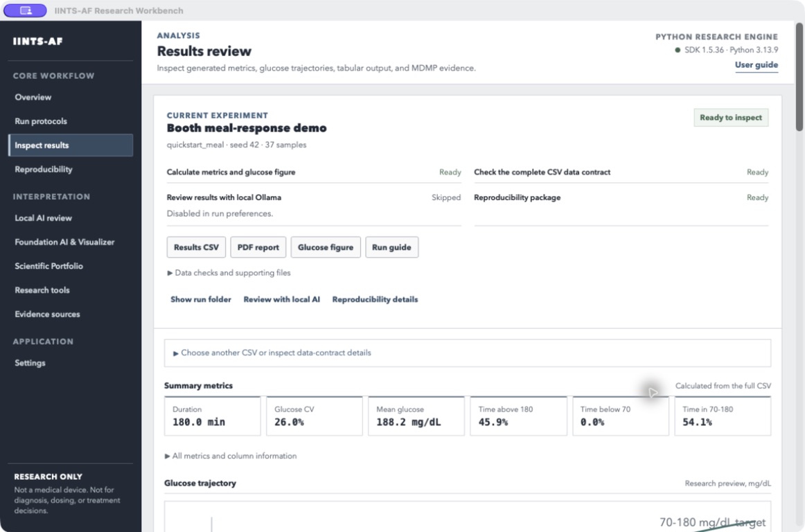
Task: Click quickstart_meal seed 42 sample text
Action: pos(237,145)
